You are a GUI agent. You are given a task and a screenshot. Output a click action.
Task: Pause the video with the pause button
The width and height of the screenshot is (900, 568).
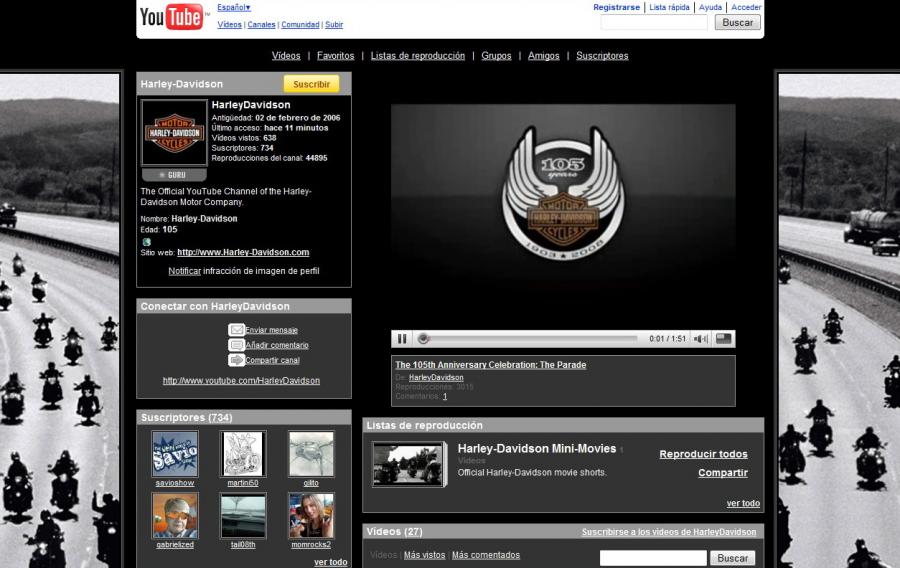402,339
